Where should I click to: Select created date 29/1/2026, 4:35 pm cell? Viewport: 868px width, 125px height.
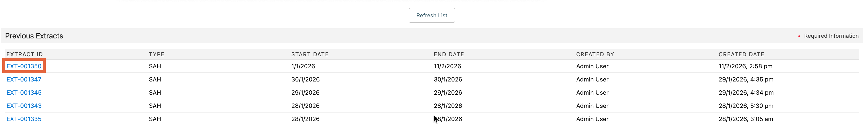(x=746, y=79)
